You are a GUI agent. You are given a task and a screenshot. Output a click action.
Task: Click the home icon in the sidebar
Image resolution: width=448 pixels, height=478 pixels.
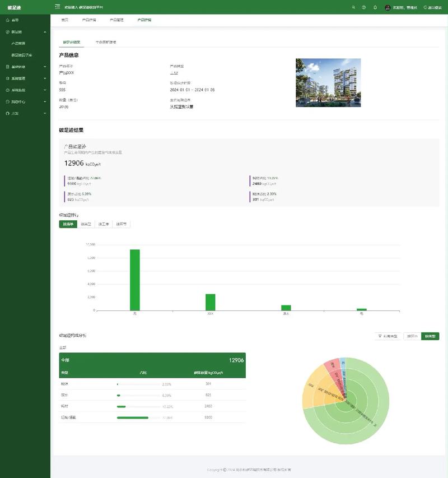tap(8, 20)
